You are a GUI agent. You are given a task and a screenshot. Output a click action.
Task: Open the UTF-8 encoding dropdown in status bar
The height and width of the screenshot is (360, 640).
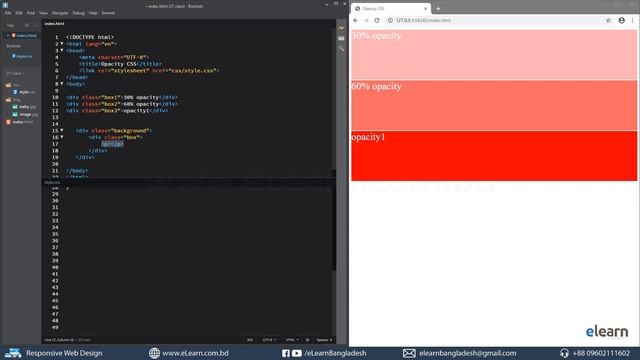(x=269, y=340)
